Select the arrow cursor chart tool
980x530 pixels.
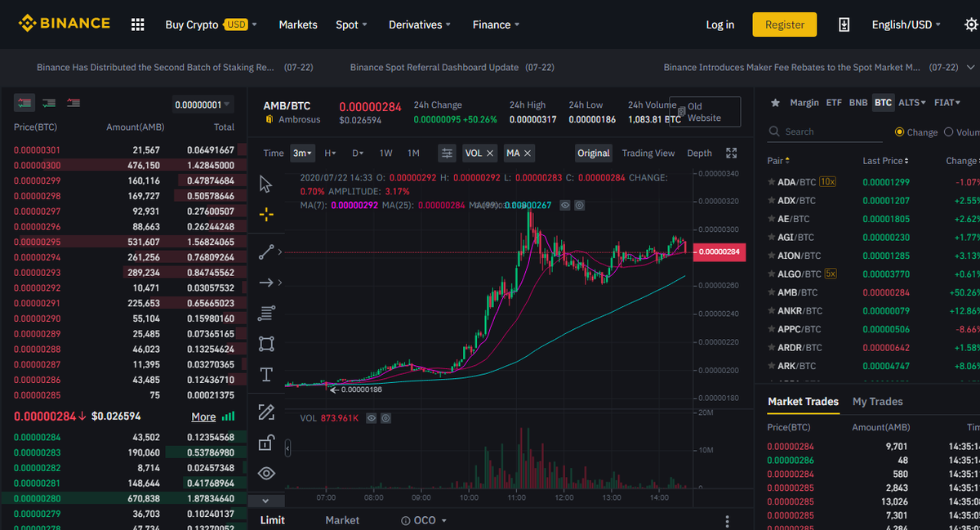pos(265,184)
